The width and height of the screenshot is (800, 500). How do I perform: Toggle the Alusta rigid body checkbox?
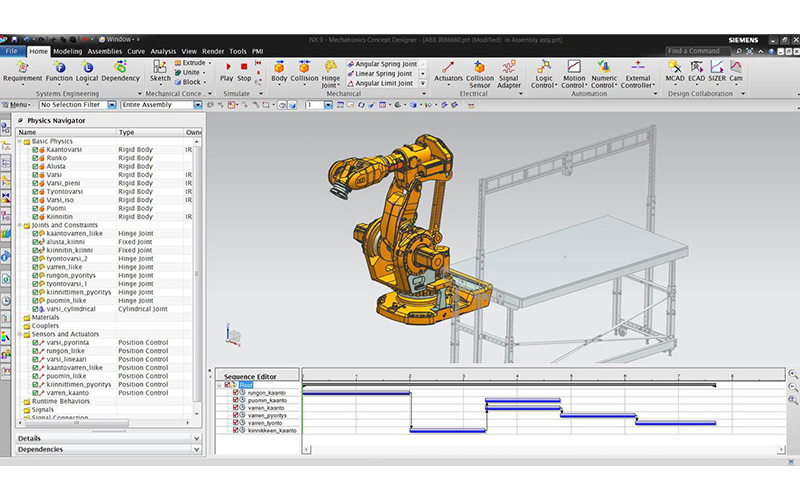coord(35,166)
